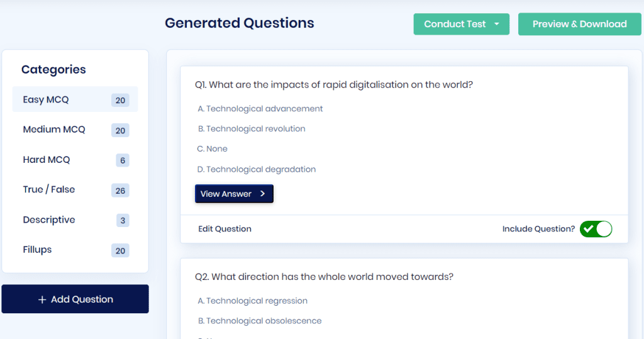Click the Hard MCQ count badge

coord(123,160)
